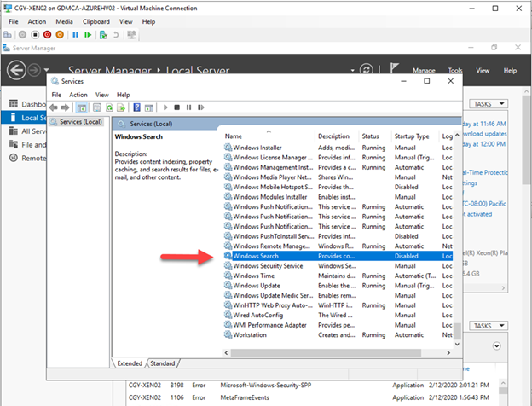Screen dimensions: 532x406
Task: Click Pause Service icon in Services toolbar
Action: click(188, 107)
